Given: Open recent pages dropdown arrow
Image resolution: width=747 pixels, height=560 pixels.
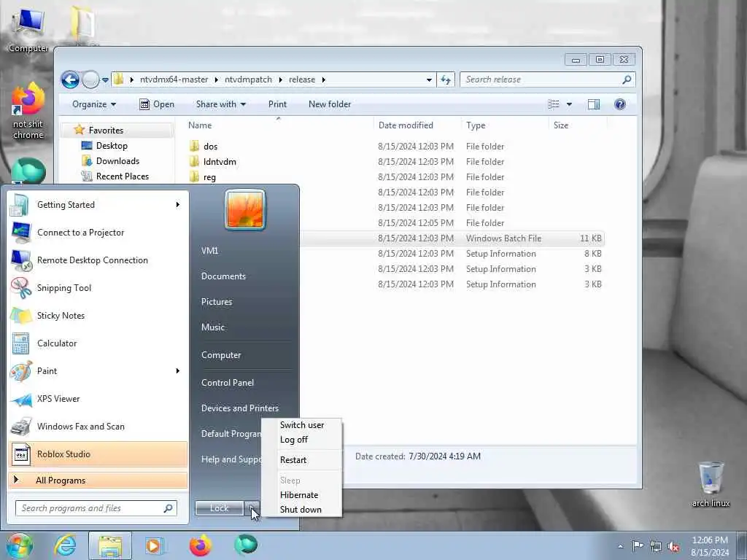Looking at the screenshot, I should coord(105,79).
